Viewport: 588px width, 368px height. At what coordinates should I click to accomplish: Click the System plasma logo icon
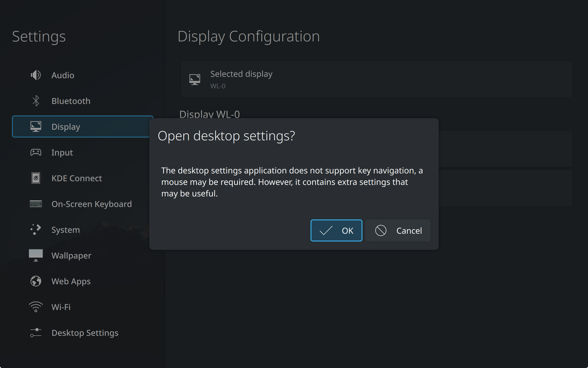pyautogui.click(x=36, y=230)
